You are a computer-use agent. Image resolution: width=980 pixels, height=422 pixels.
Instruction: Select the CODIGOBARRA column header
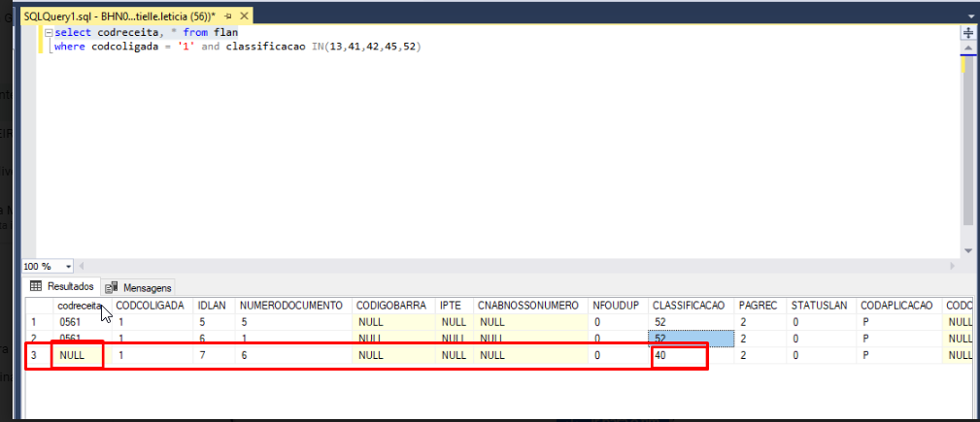pos(395,306)
